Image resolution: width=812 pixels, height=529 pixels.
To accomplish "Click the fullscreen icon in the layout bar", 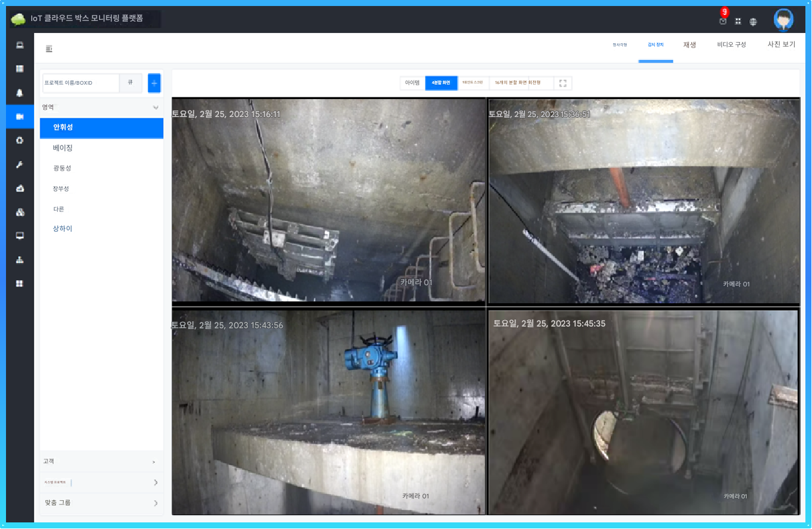I will tap(562, 83).
